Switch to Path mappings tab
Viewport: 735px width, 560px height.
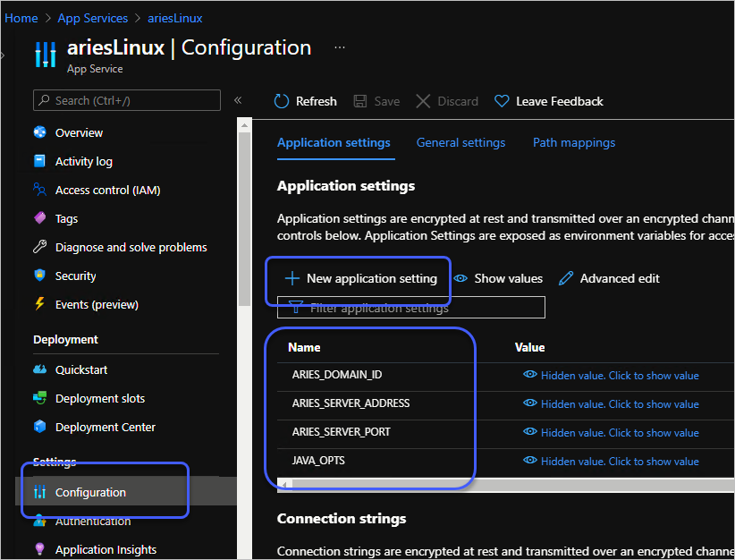pos(574,142)
